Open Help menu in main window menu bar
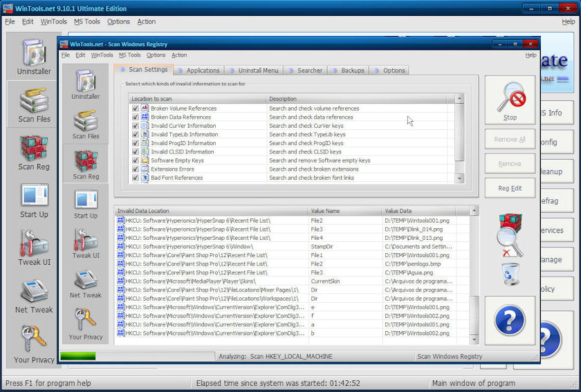581x392 pixels. 569,21
